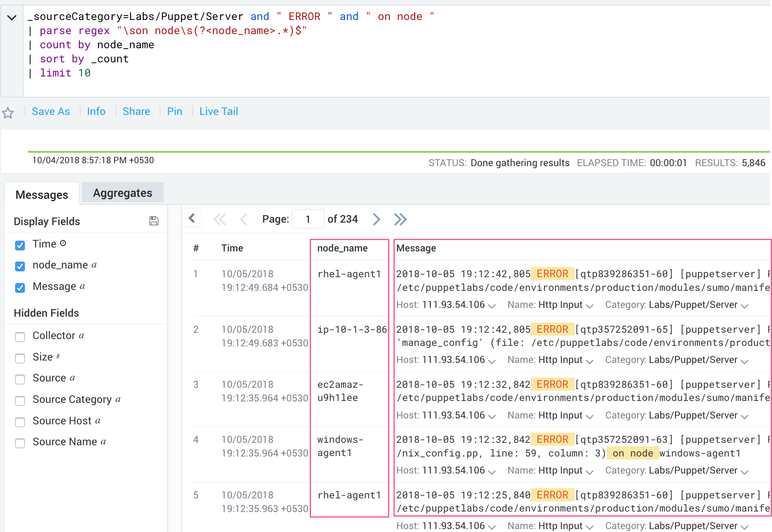Go to the first page of results
This screenshot has width=772, height=532.
220,220
